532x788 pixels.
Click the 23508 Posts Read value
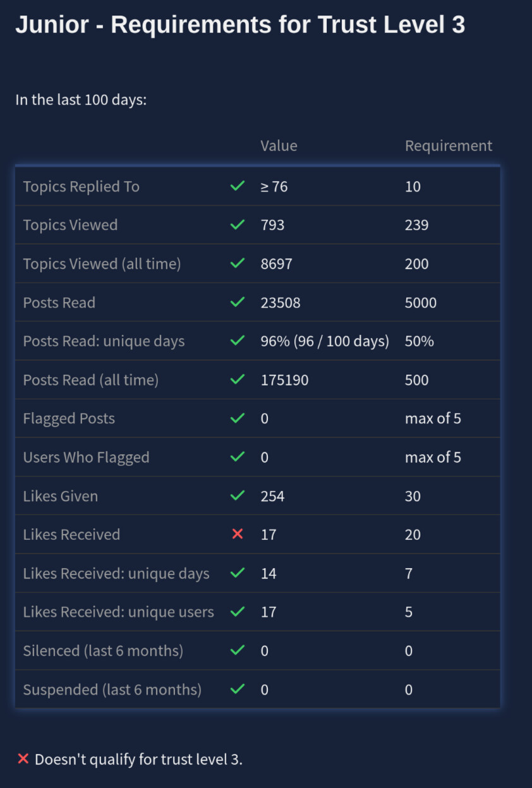tap(281, 303)
